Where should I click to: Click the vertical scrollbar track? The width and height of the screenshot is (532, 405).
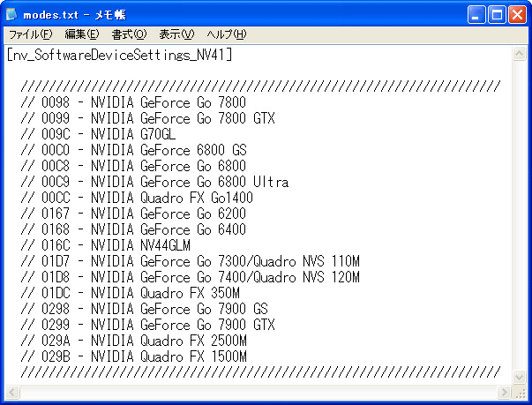click(520, 221)
